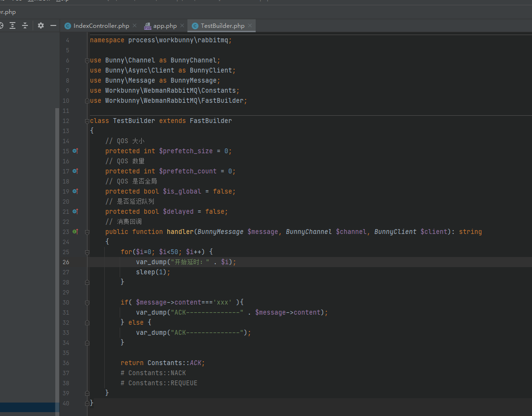This screenshot has width=532, height=416.
Task: Close the TestBuilder.php tab
Action: tap(250, 25)
